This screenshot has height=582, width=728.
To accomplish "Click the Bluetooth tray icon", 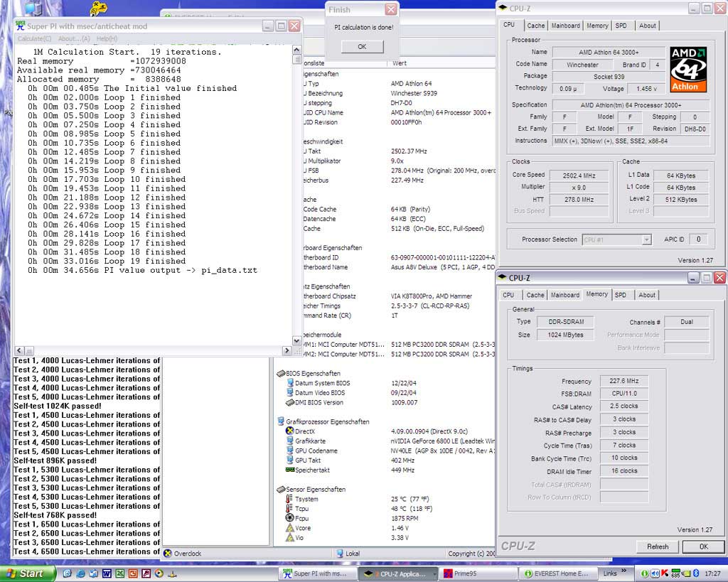I will pos(696,573).
